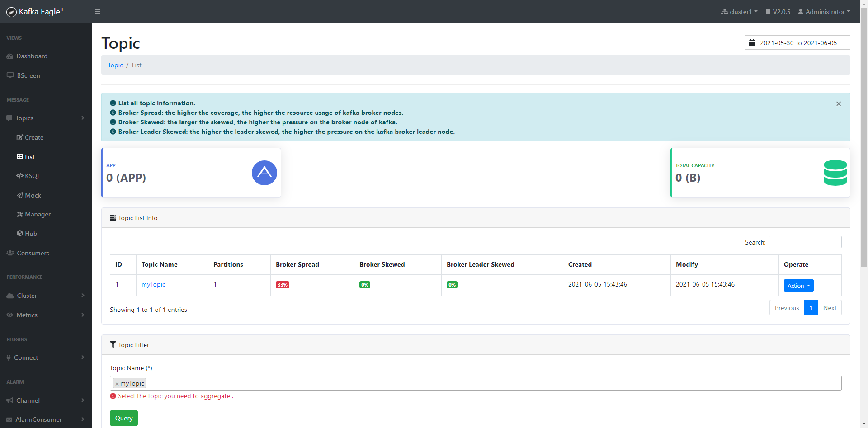
Task: Open the Administrator user menu
Action: coord(824,12)
